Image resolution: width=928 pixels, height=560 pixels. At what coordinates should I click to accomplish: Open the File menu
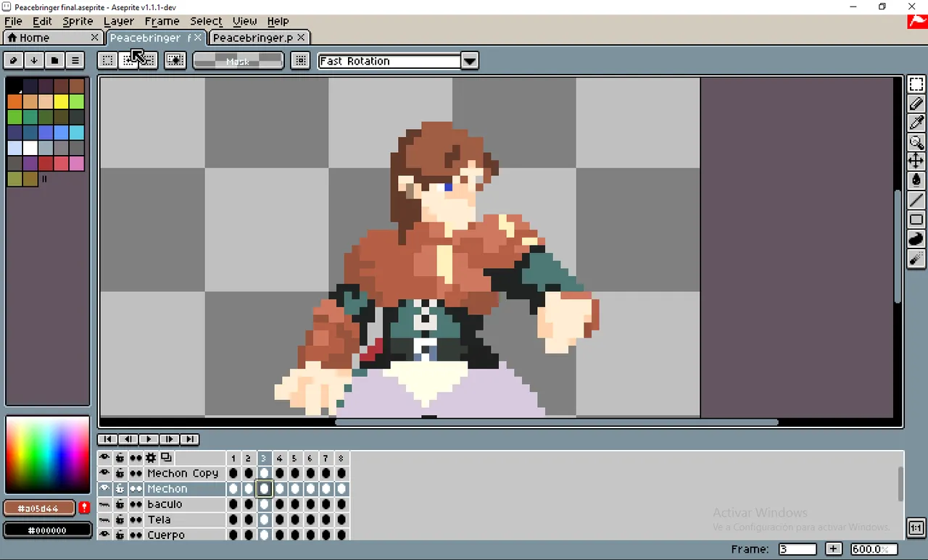(x=13, y=21)
